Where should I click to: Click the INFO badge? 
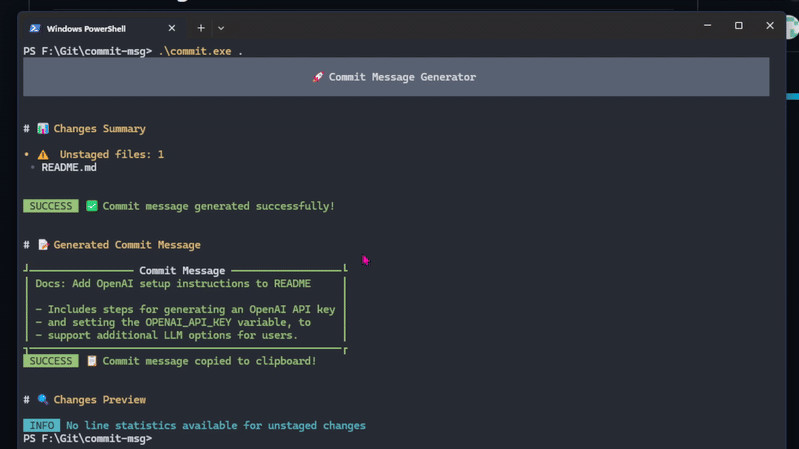[42, 426]
